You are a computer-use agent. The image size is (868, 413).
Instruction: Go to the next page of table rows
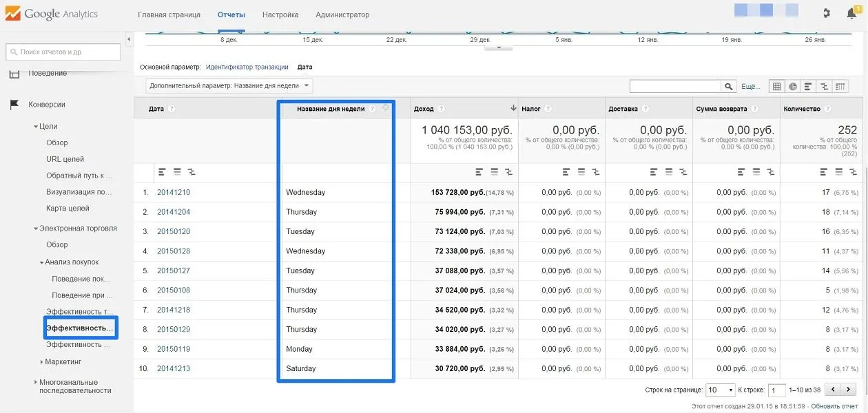click(849, 390)
